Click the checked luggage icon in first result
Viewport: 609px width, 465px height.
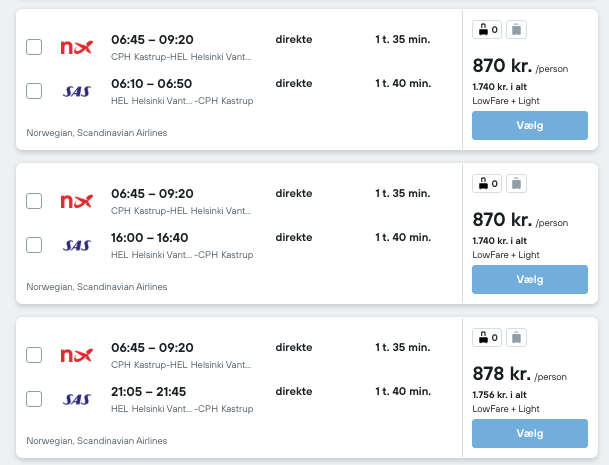coord(516,30)
